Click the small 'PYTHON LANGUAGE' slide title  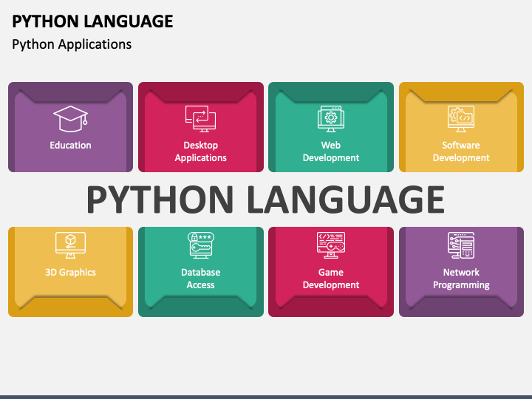[92, 21]
